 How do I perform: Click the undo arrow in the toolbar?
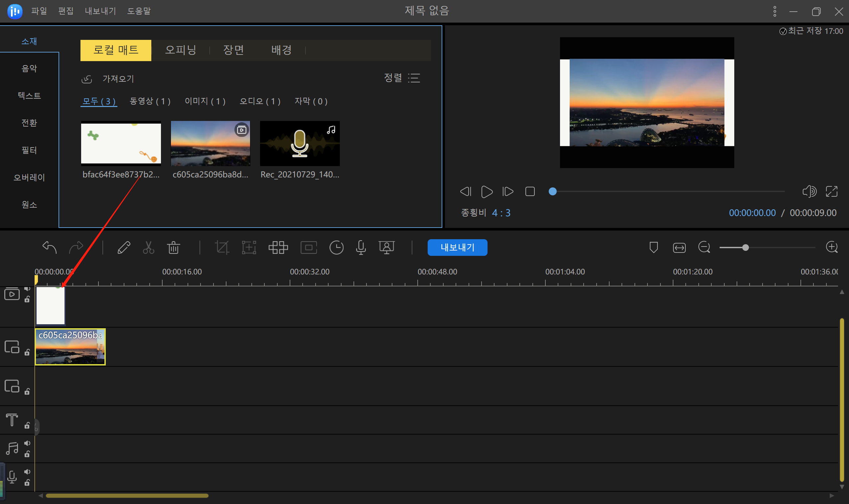pyautogui.click(x=50, y=247)
